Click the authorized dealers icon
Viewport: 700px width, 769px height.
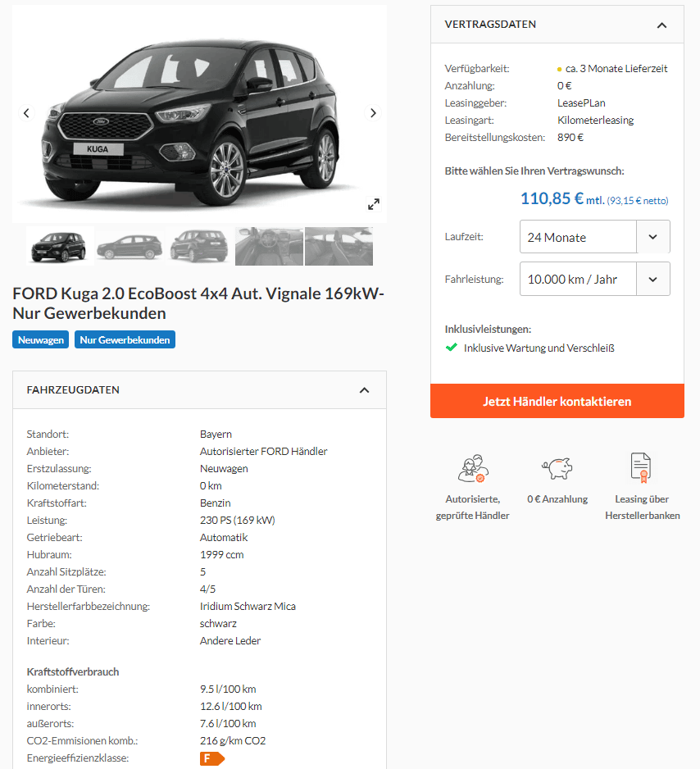(x=473, y=468)
